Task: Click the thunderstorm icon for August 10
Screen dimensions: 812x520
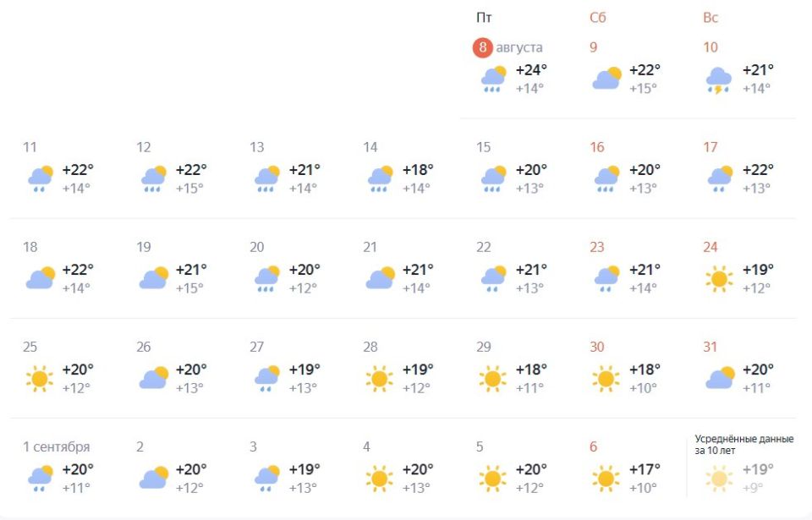Action: coord(719,80)
